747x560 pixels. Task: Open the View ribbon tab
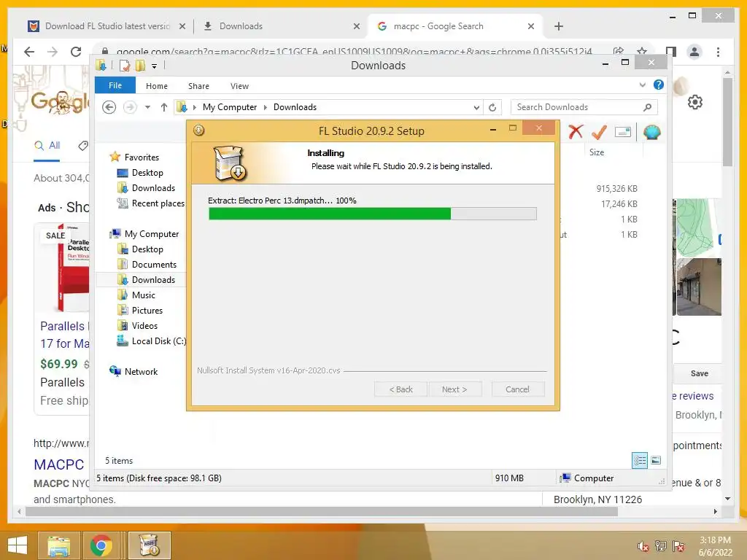239,86
